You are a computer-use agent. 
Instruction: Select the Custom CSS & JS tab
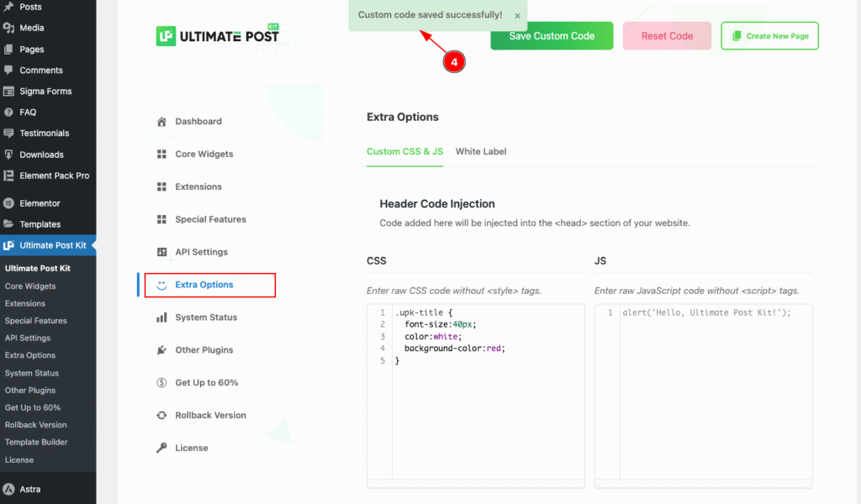coord(404,151)
